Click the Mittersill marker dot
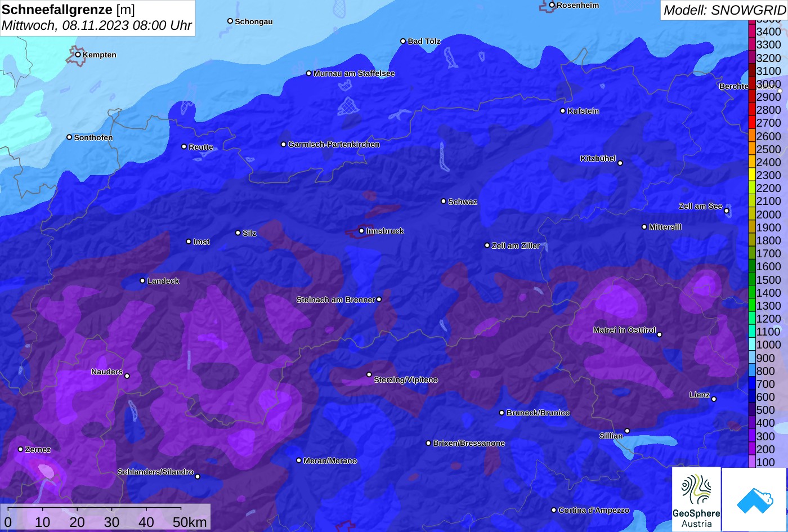Image resolution: width=788 pixels, height=532 pixels. pos(644,227)
